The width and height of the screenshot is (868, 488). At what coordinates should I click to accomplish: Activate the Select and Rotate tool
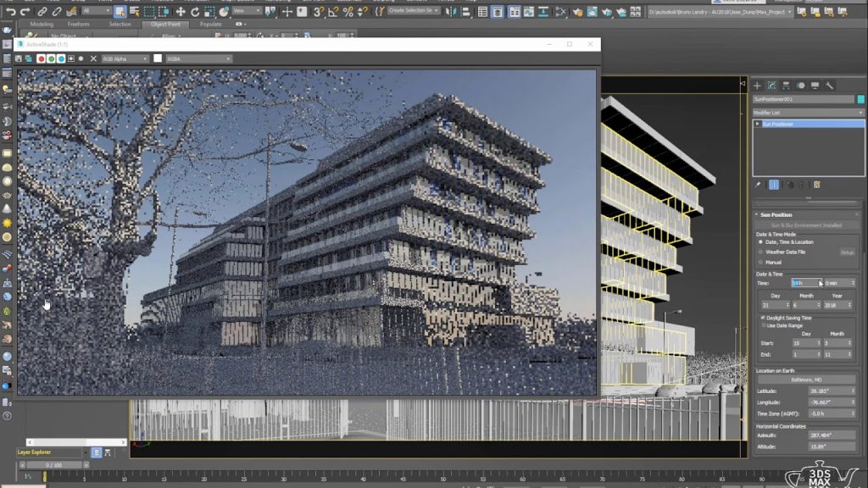click(x=195, y=12)
